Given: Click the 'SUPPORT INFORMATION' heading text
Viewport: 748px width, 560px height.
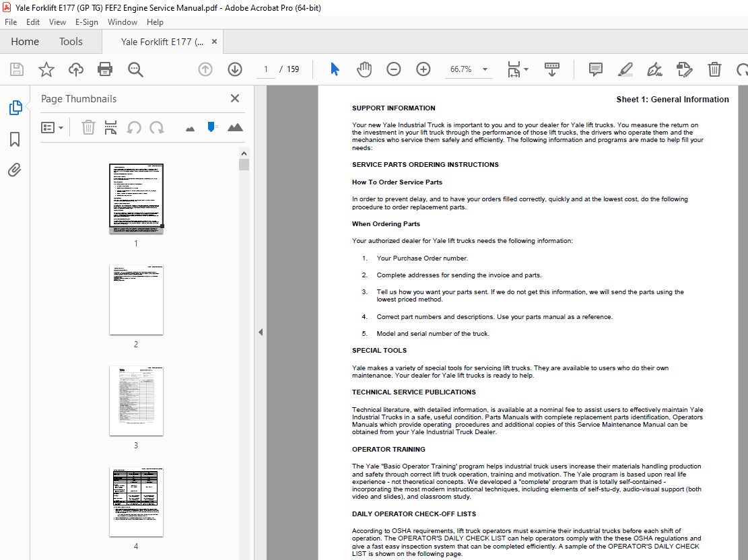Looking at the screenshot, I should pos(394,108).
